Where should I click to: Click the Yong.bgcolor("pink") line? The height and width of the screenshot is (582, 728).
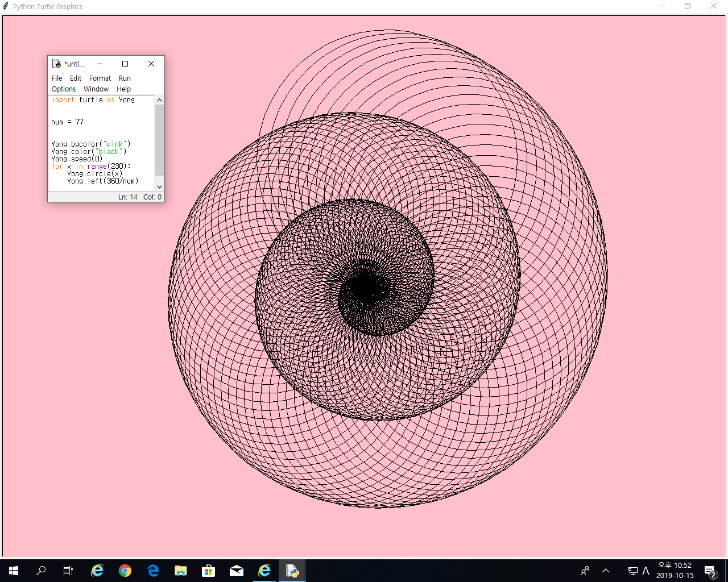(x=91, y=144)
